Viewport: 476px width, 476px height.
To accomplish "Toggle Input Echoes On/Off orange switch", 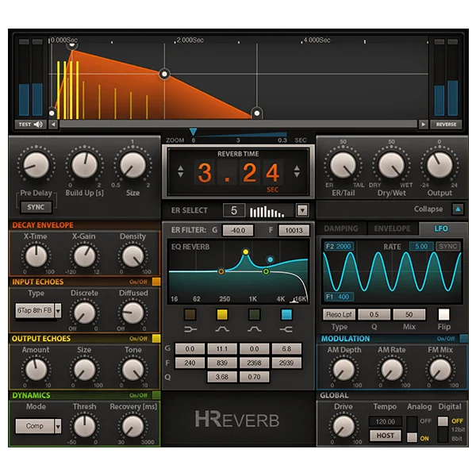I will coord(156,282).
